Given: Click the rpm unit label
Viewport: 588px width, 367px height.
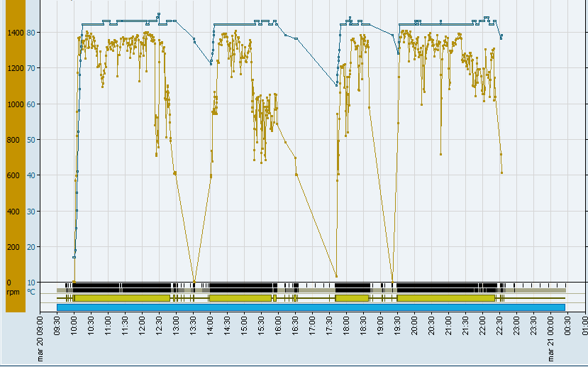Looking at the screenshot, I should pyautogui.click(x=13, y=292).
